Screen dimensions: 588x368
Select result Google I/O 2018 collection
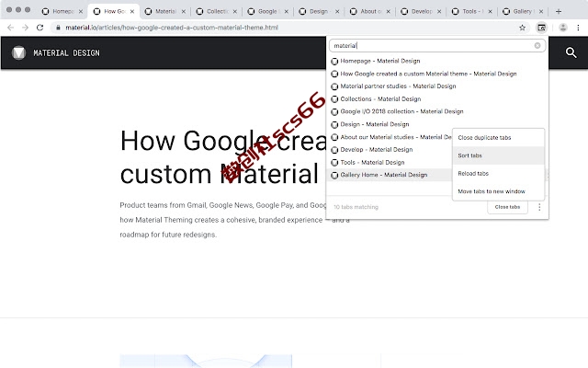(437, 111)
